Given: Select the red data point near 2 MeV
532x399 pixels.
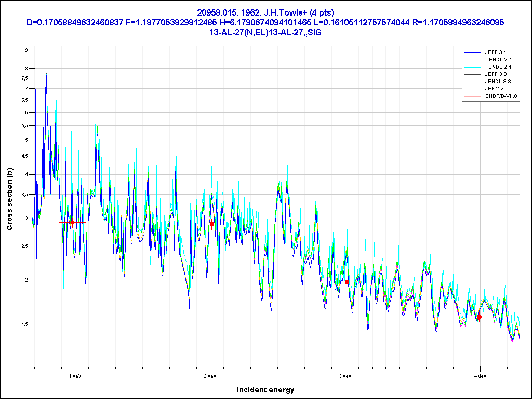Looking at the screenshot, I should point(211,224).
